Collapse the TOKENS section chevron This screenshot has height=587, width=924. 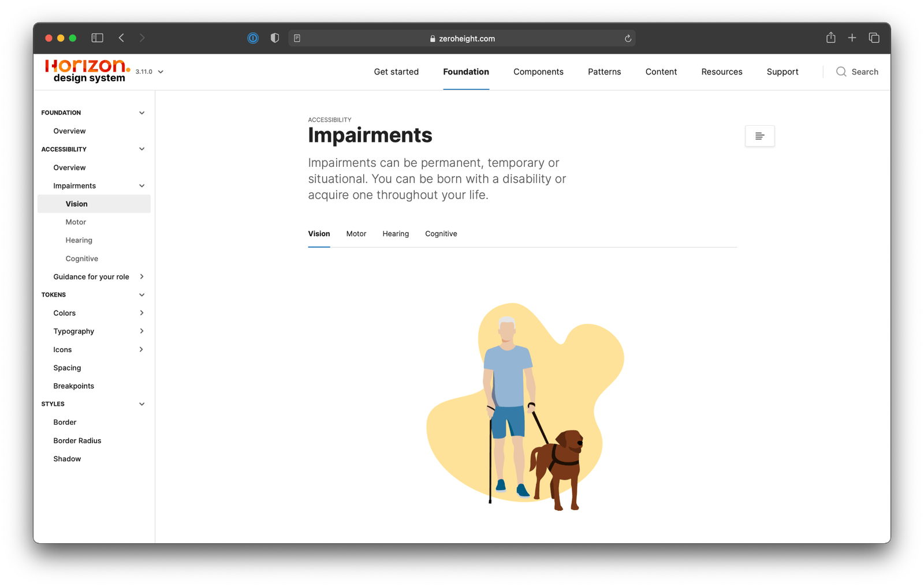coord(141,295)
